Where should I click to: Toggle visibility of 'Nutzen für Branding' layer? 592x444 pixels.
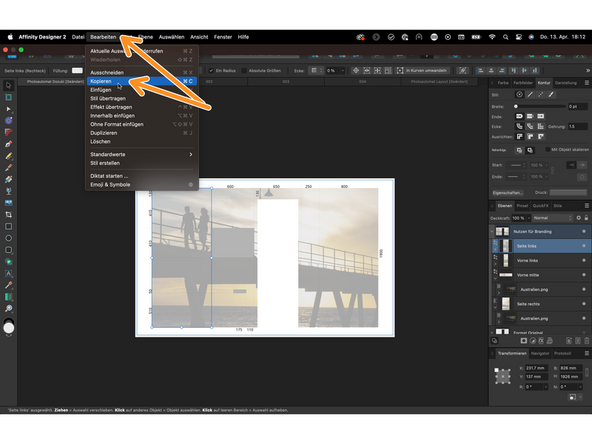click(x=584, y=231)
